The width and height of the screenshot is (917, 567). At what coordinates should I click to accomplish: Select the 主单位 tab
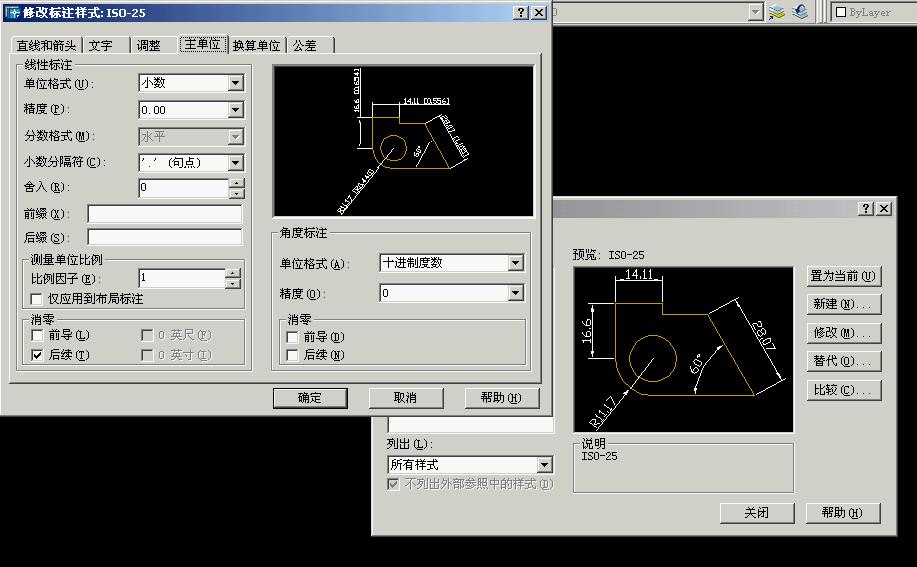202,44
